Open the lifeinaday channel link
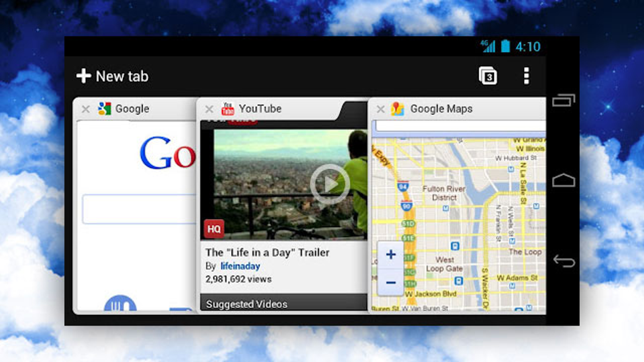The height and width of the screenshot is (362, 644). (x=240, y=266)
